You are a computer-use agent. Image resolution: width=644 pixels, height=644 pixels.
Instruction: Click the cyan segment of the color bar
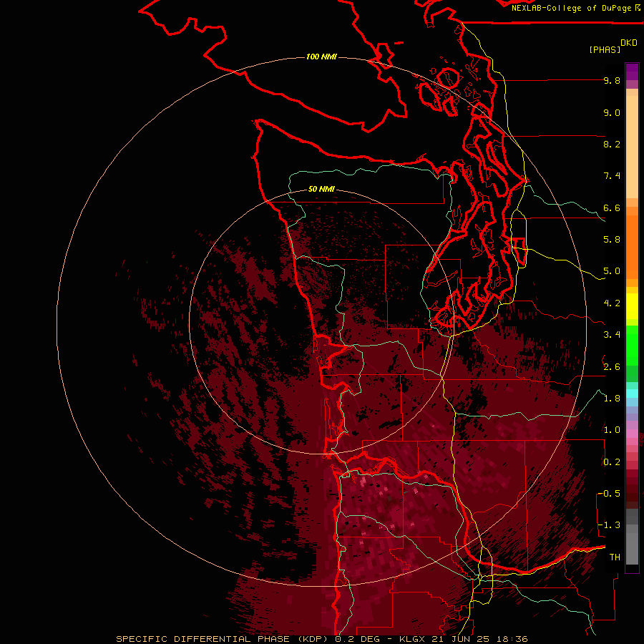point(632,394)
